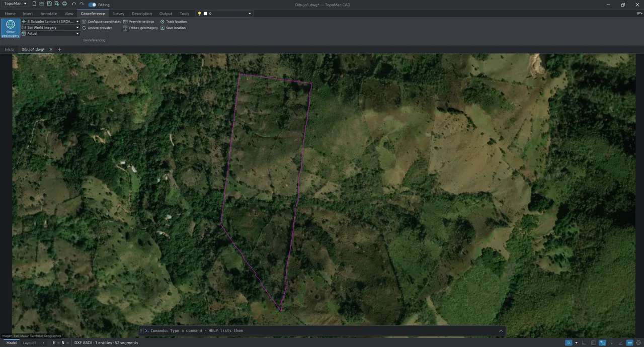644x347 pixels.
Task: Click the E – N – coordinate readout
Action: [x=60, y=342]
